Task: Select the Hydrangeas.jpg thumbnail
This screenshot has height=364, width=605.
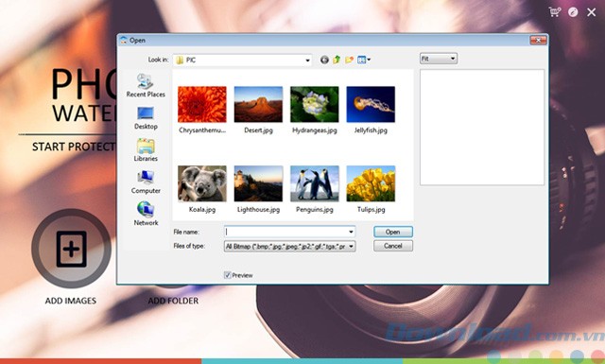Action: tap(315, 104)
